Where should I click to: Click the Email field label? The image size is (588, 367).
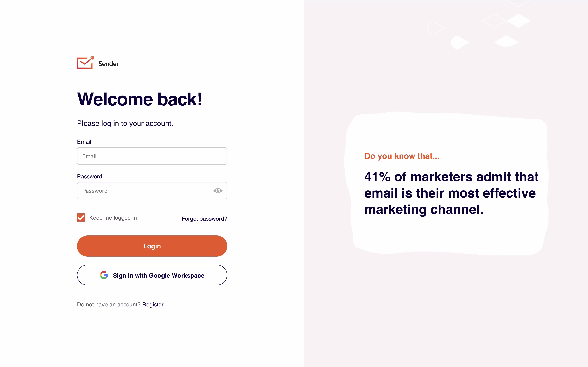click(x=84, y=142)
